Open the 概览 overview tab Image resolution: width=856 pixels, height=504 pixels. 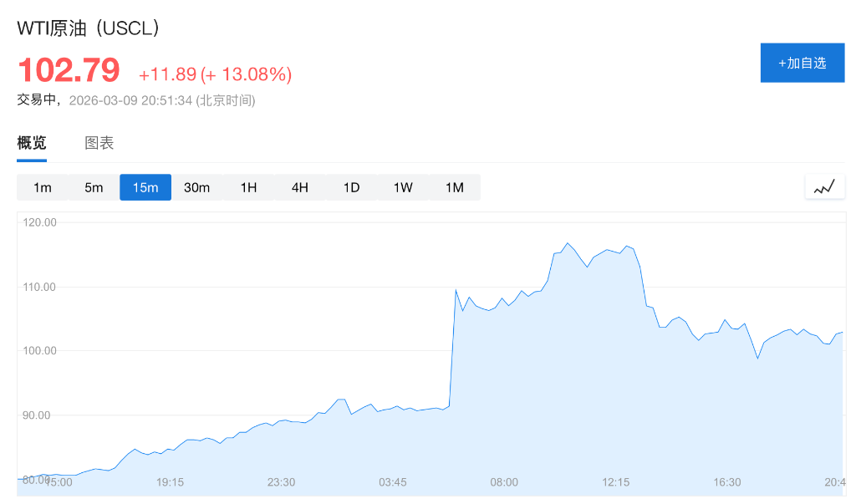(32, 143)
